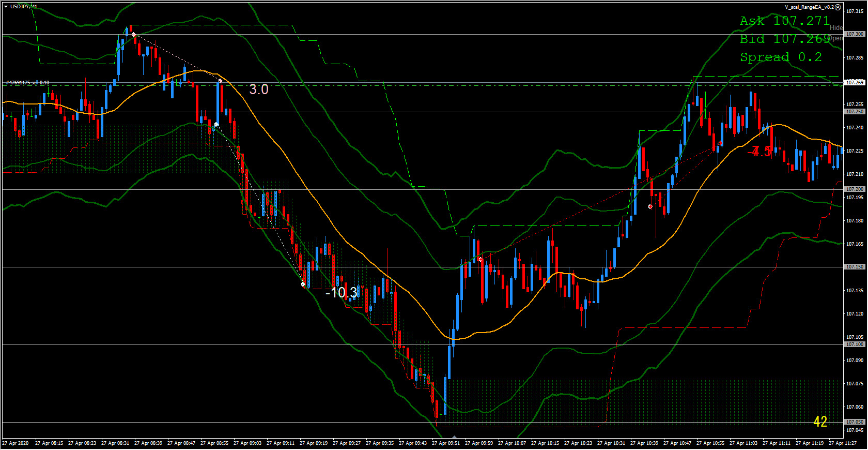Image resolution: width=868 pixels, height=450 pixels.
Task: Click the 107.300 horizontal line price tag
Action: pos(855,34)
